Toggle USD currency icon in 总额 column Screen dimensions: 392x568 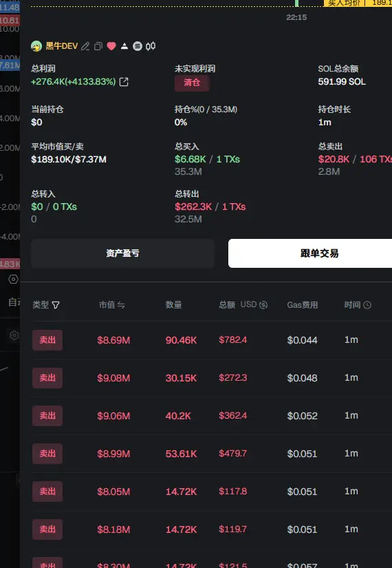coord(263,305)
